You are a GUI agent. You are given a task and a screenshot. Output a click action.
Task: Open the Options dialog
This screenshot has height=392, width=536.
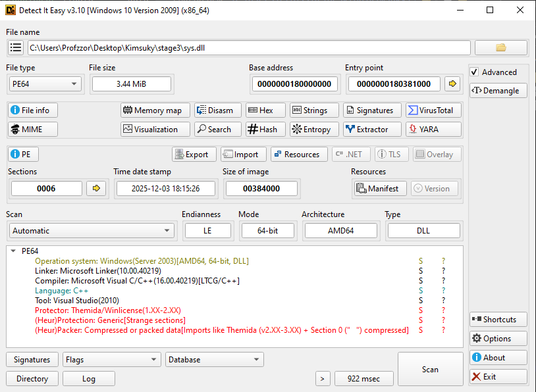click(x=498, y=338)
